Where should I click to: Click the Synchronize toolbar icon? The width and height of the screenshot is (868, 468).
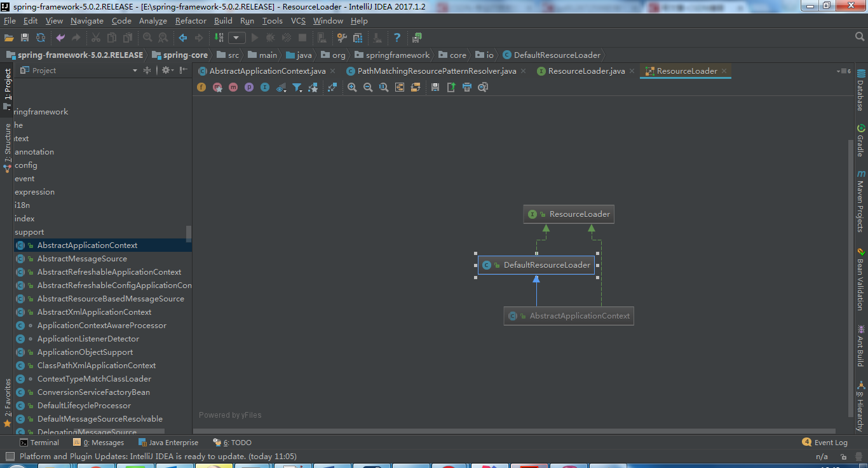coord(41,38)
